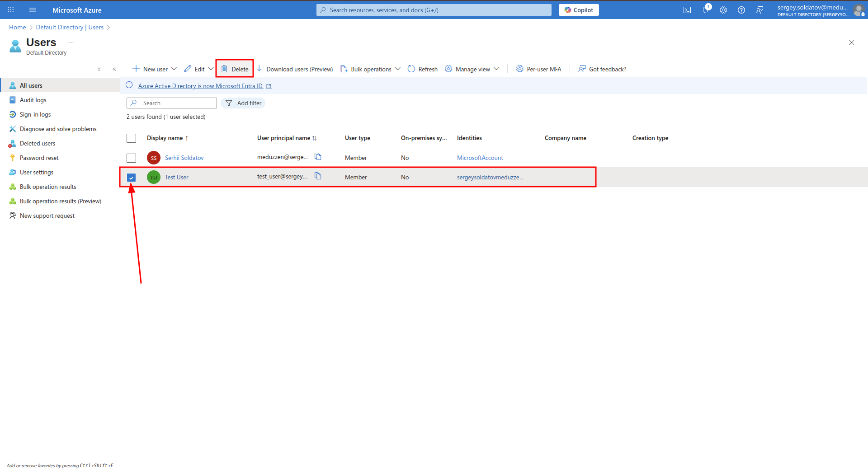Focus the global resource search box
The width and height of the screenshot is (868, 469).
point(434,10)
